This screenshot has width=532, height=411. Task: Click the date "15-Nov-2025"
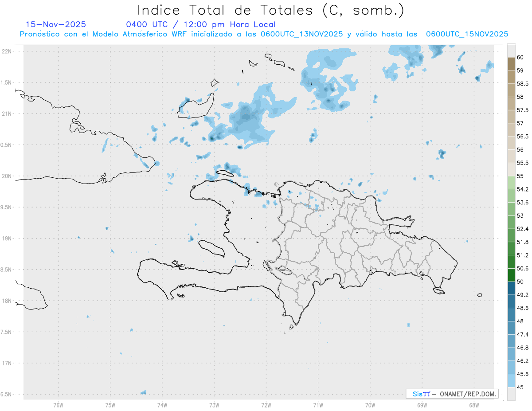56,24
